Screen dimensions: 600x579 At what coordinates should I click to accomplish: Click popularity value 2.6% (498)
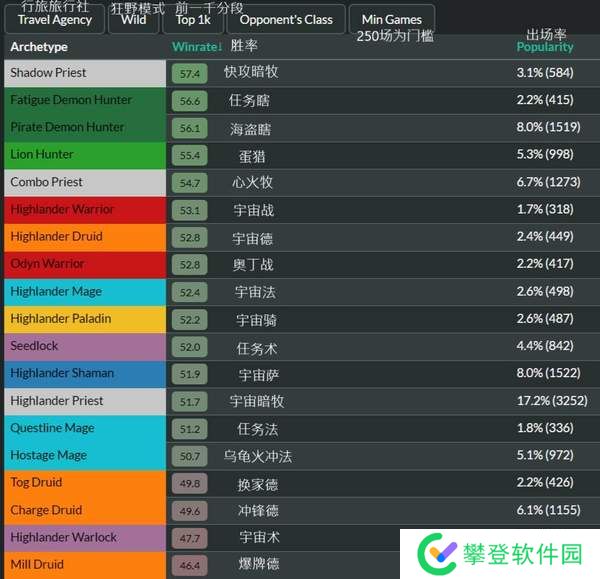545,292
